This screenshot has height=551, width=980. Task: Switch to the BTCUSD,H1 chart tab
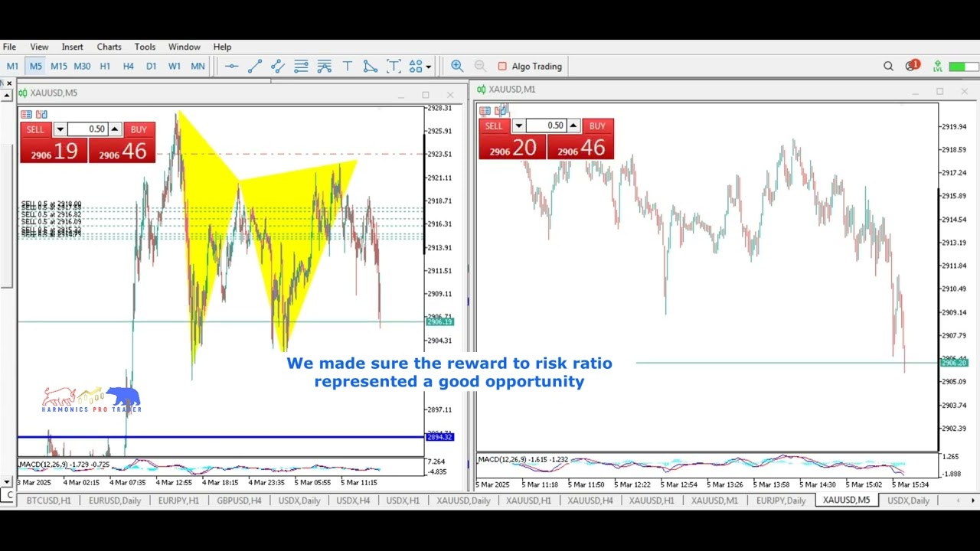point(48,500)
